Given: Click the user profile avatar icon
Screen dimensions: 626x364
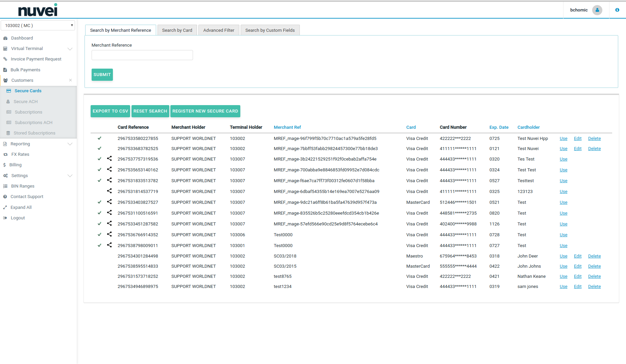Looking at the screenshot, I should (x=597, y=10).
